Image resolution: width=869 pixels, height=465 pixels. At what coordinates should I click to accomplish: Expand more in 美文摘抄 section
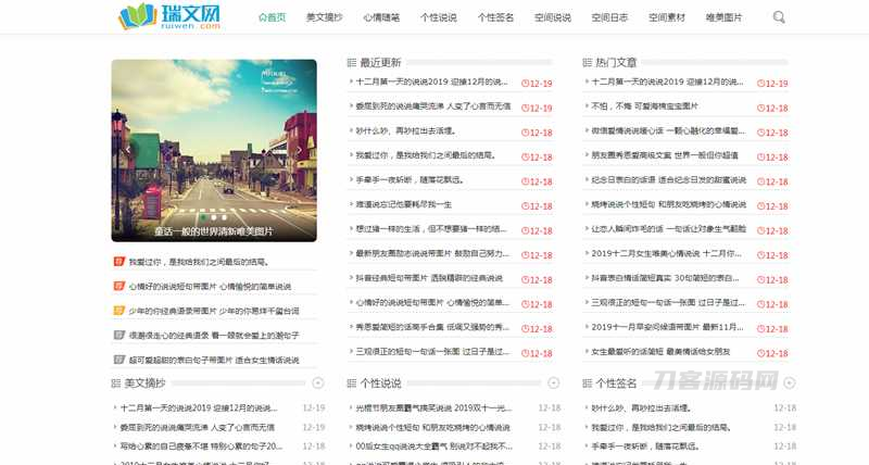pyautogui.click(x=318, y=383)
